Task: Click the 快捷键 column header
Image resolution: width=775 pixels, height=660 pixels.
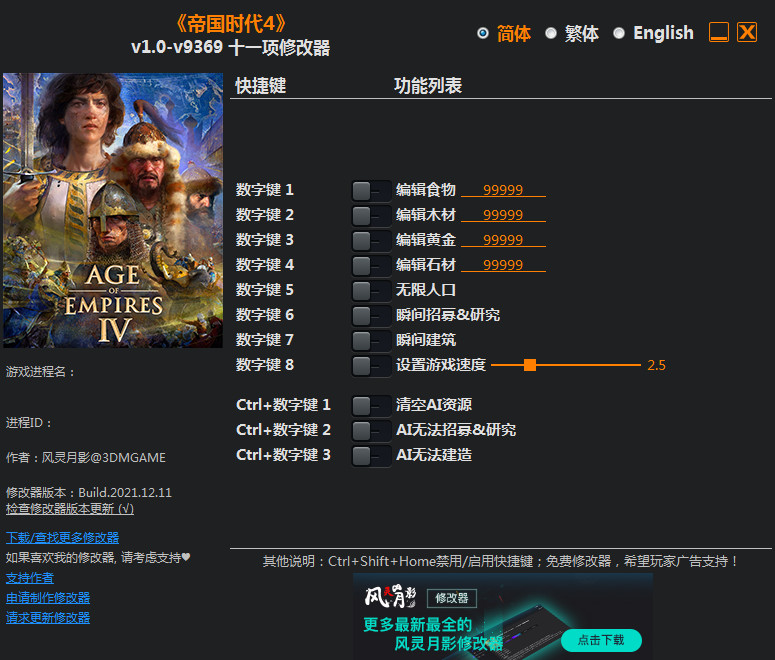Action: point(260,86)
